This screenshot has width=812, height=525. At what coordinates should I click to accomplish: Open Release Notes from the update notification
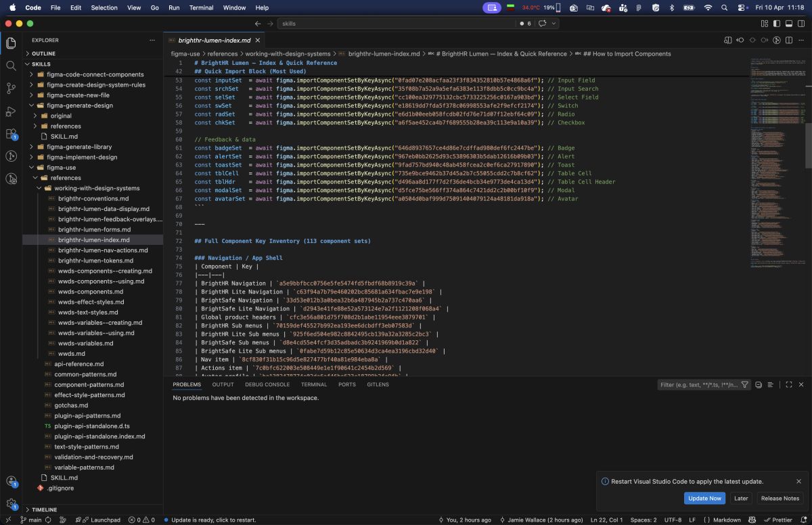(x=780, y=499)
